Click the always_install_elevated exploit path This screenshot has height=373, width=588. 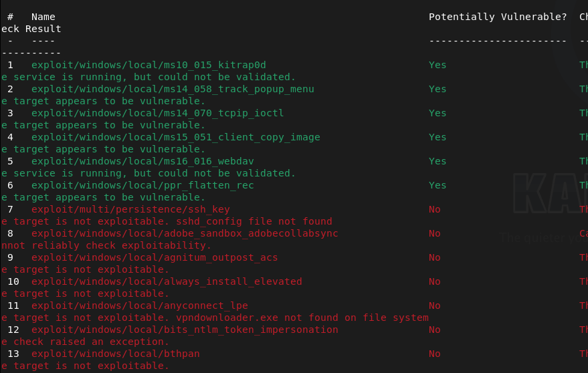pyautogui.click(x=166, y=281)
